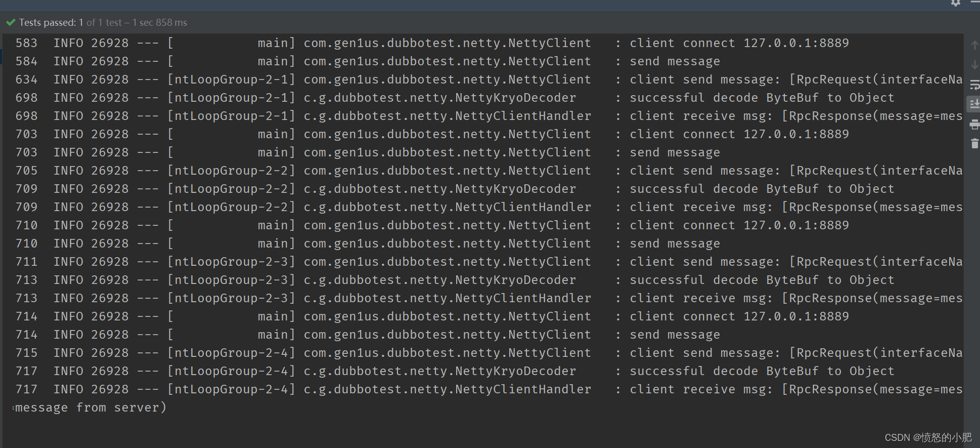Click log line 705 with ntLoopGroup-2-2
The image size is (980, 448).
coord(489,171)
